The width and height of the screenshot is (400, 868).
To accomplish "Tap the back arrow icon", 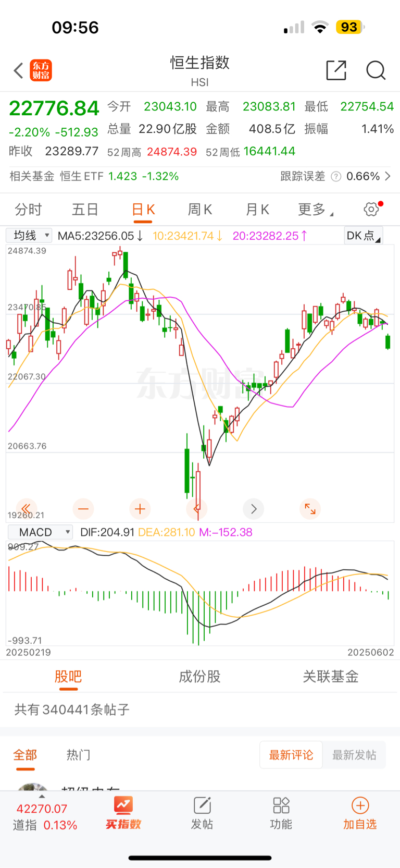I will 19,70.
